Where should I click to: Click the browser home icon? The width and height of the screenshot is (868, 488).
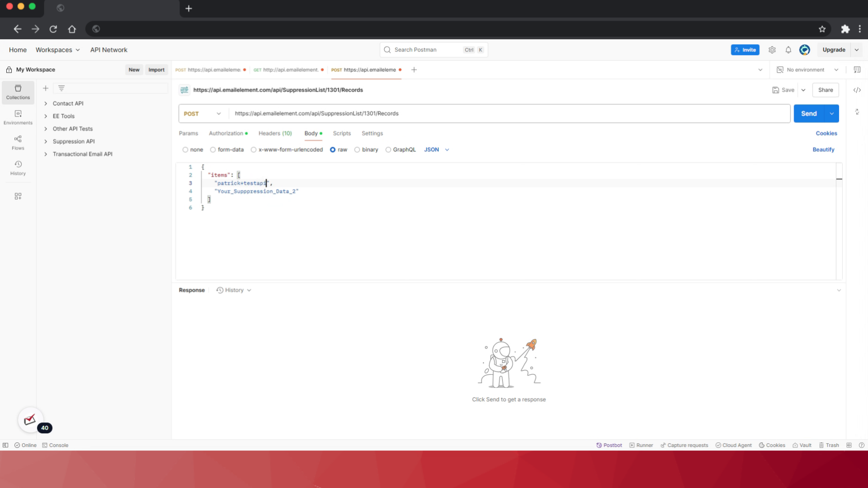pos(72,29)
